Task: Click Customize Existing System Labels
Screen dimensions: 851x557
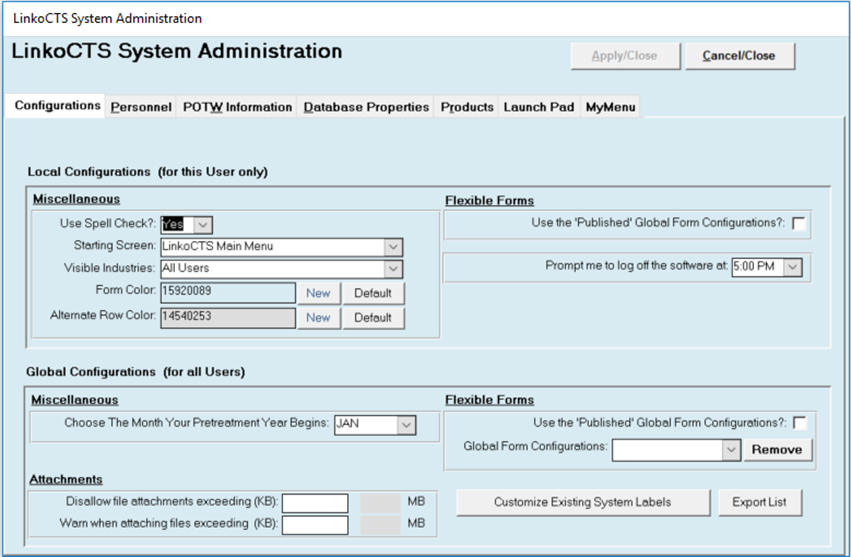Action: (x=583, y=502)
